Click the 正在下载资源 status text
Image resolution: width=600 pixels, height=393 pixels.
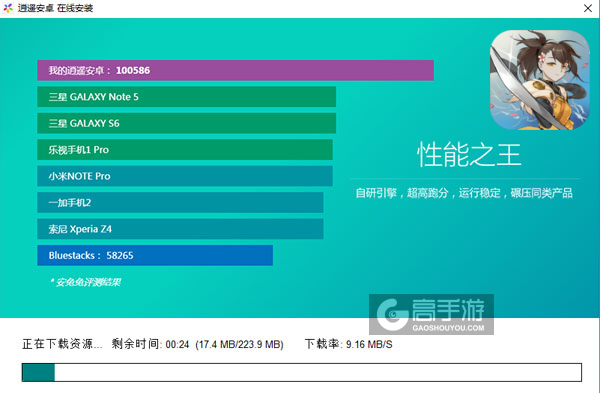pyautogui.click(x=62, y=344)
